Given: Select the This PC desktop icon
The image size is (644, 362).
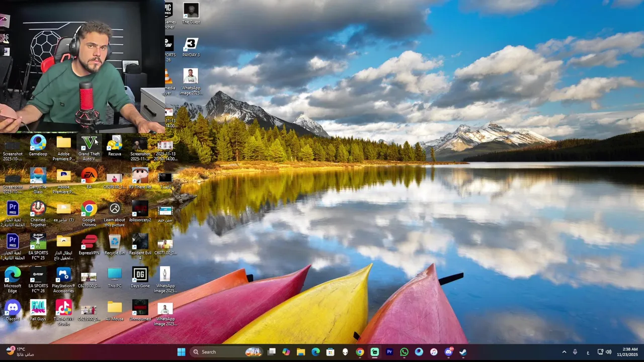Looking at the screenshot, I should coord(115,277).
